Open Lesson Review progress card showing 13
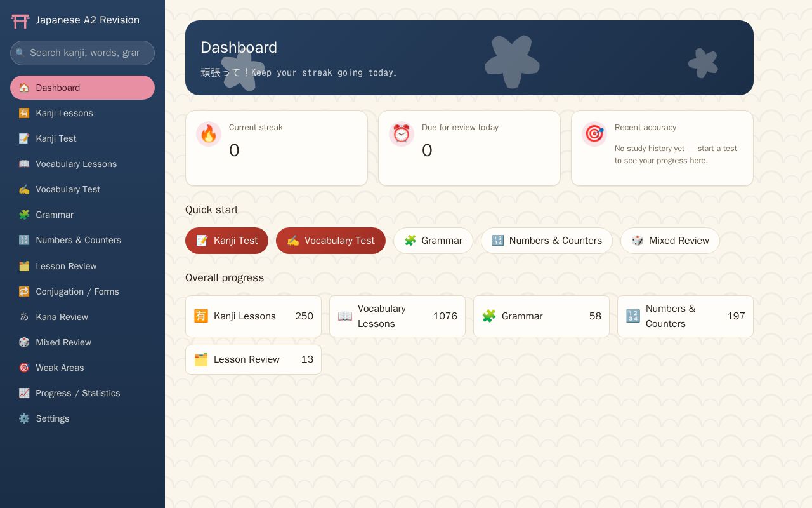This screenshot has width=812, height=508. coord(253,359)
